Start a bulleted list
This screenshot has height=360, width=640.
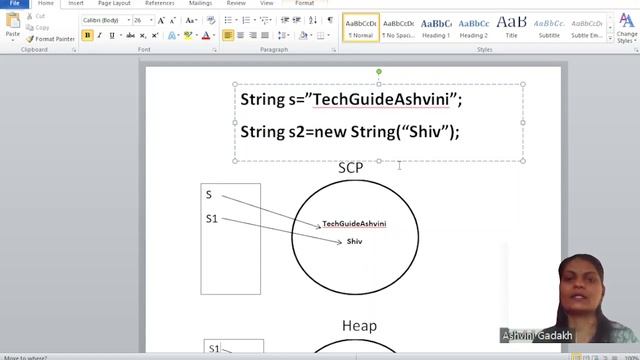pos(228,20)
